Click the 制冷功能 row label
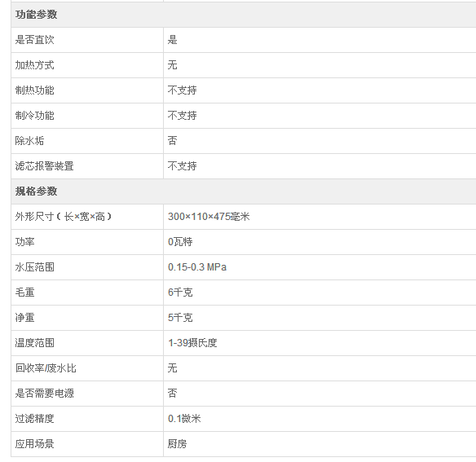 pos(34,116)
